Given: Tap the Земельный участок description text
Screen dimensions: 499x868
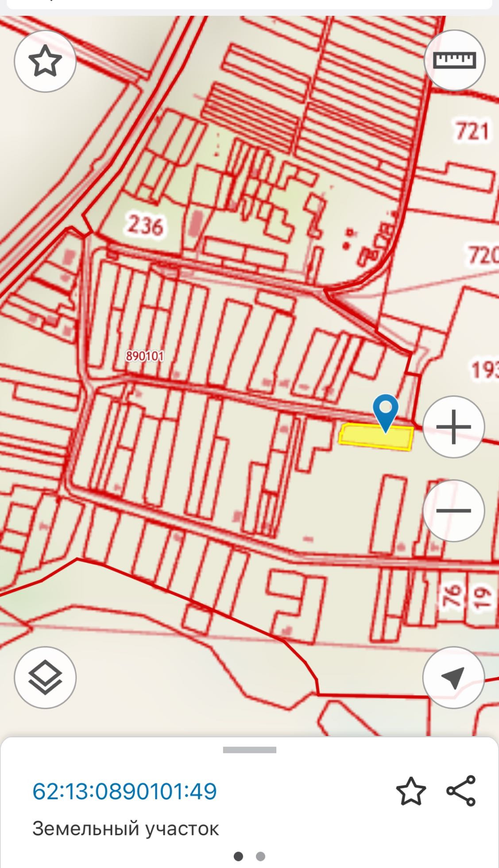Looking at the screenshot, I should click(x=126, y=829).
